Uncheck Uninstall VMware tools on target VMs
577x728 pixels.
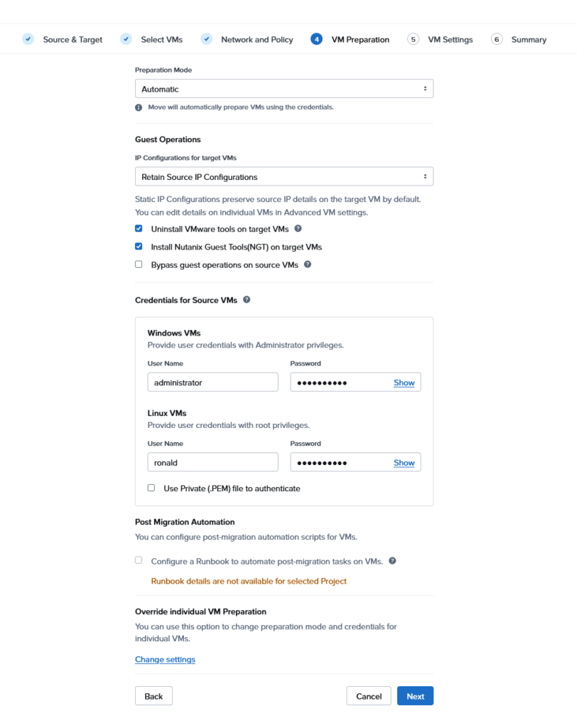click(139, 229)
